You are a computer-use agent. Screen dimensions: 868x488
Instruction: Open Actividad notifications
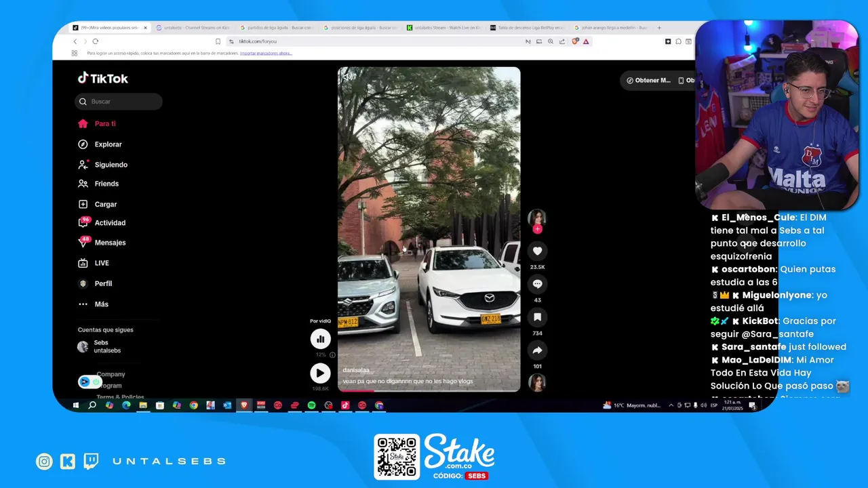102,223
